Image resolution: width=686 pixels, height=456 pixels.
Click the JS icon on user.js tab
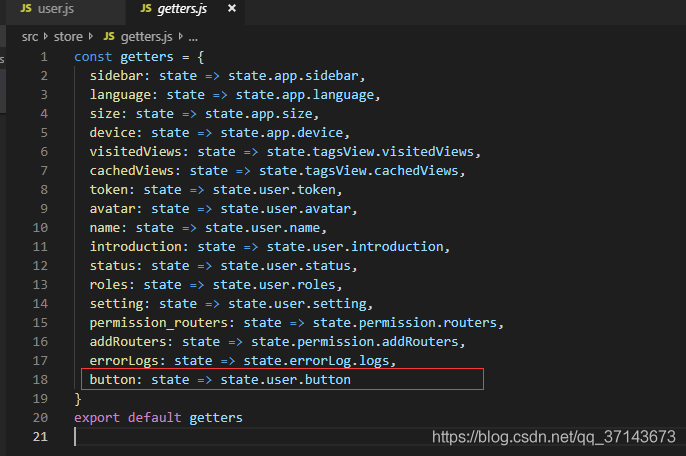point(27,10)
